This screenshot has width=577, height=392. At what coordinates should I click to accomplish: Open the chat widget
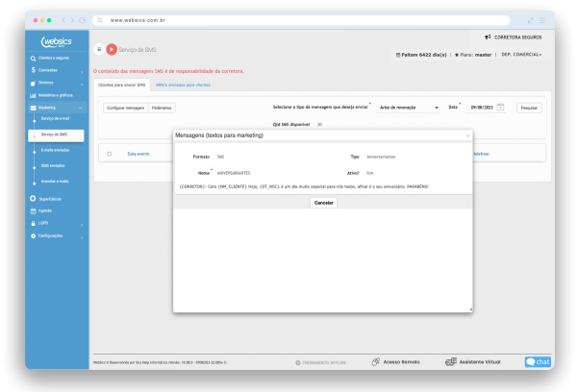538,362
